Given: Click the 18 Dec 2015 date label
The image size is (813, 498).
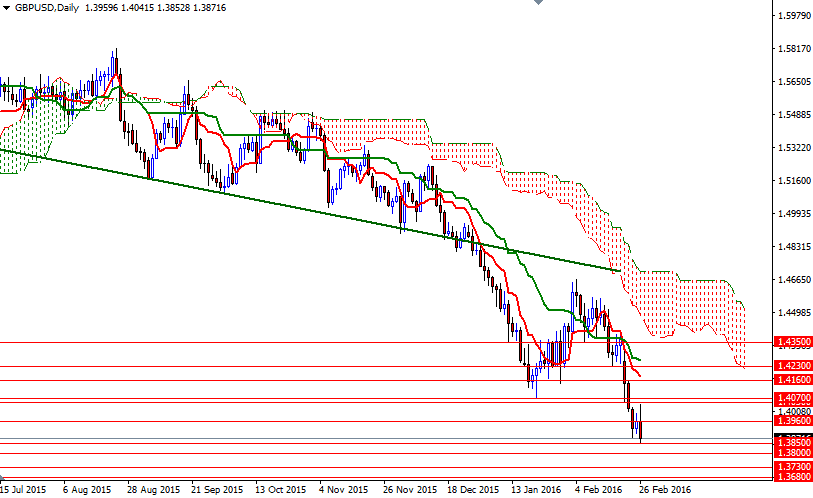Looking at the screenshot, I should pyautogui.click(x=473, y=489).
